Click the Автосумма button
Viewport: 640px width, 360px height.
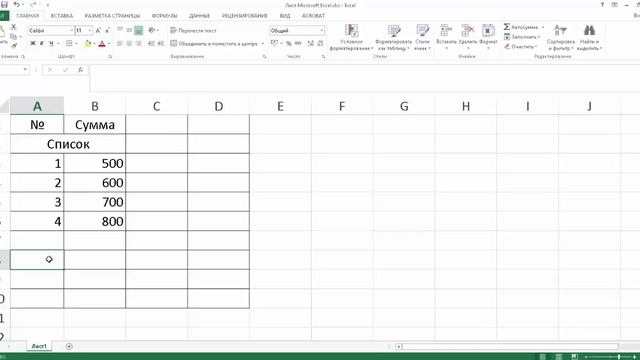[521, 27]
